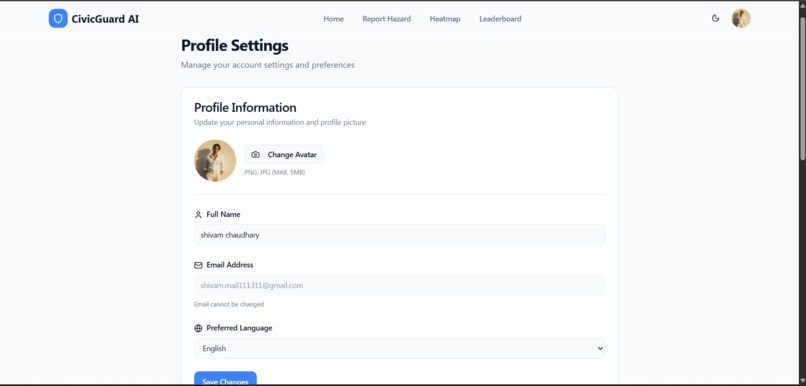Open the user avatar menu in the header
Image resolution: width=806 pixels, height=386 pixels.
[x=741, y=19]
